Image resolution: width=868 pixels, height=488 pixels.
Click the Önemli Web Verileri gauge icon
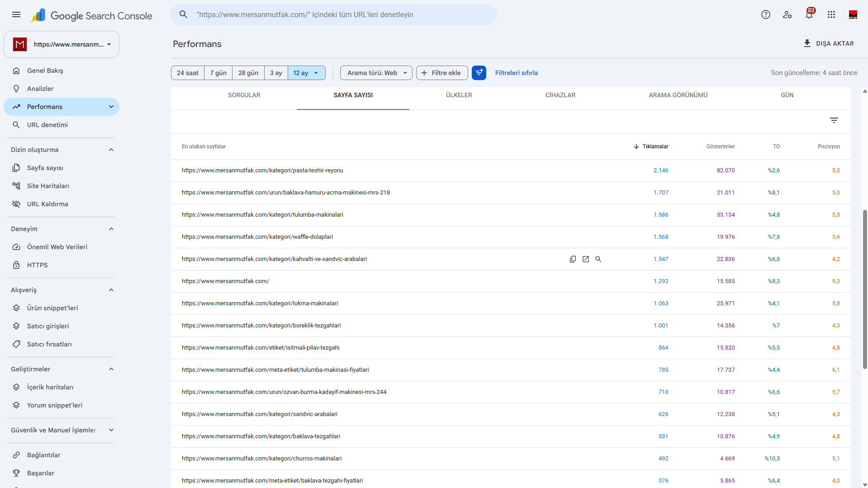point(16,247)
